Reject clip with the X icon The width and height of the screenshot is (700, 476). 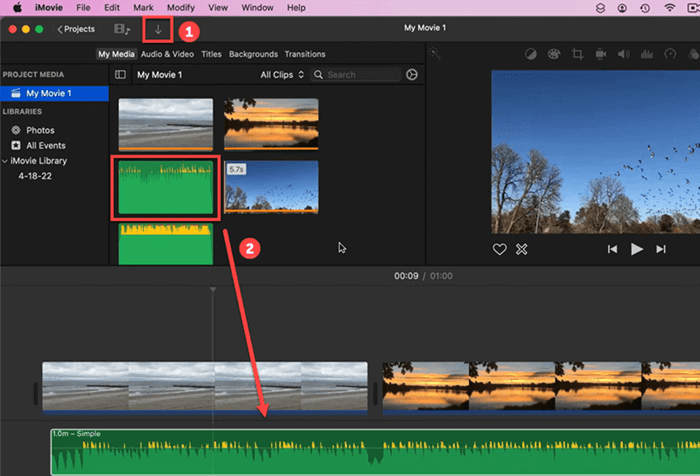[521, 249]
